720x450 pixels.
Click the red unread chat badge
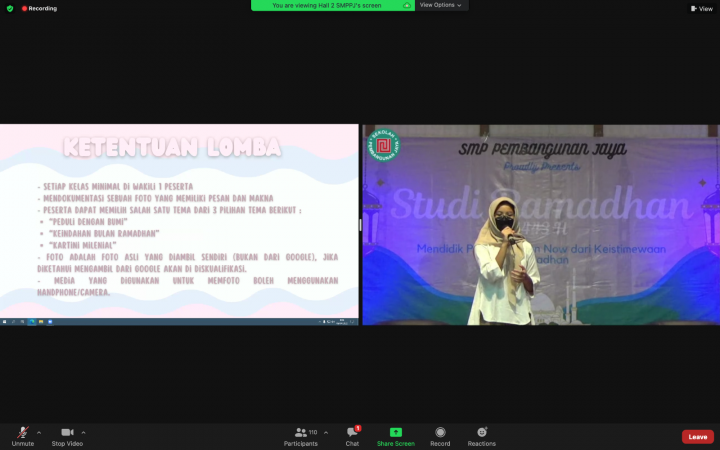click(x=358, y=428)
